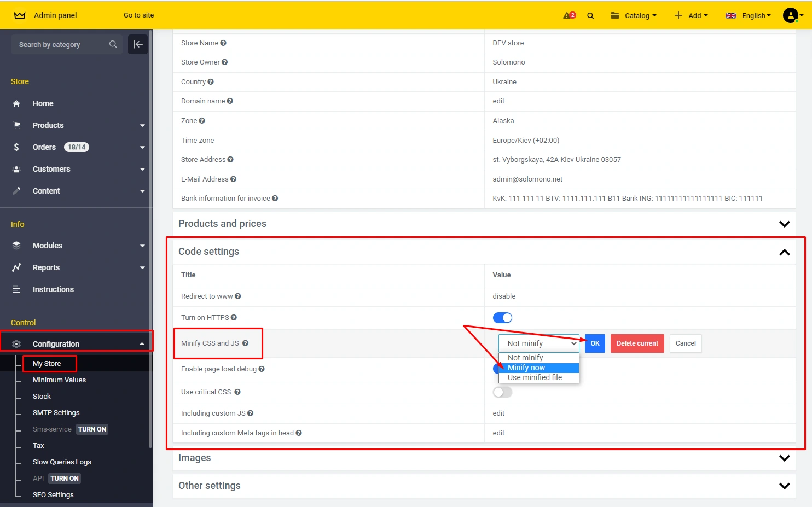Click the red Delete current button
812x507 pixels.
click(x=637, y=343)
